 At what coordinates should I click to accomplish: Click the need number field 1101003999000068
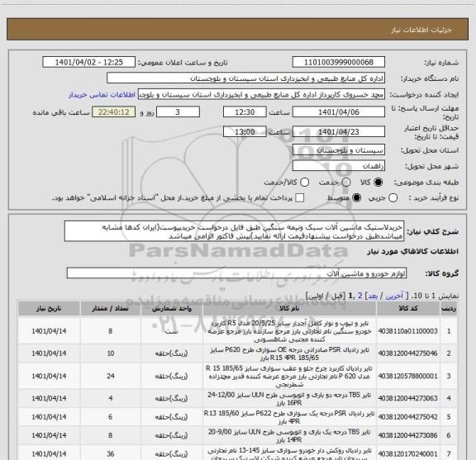coord(339,62)
